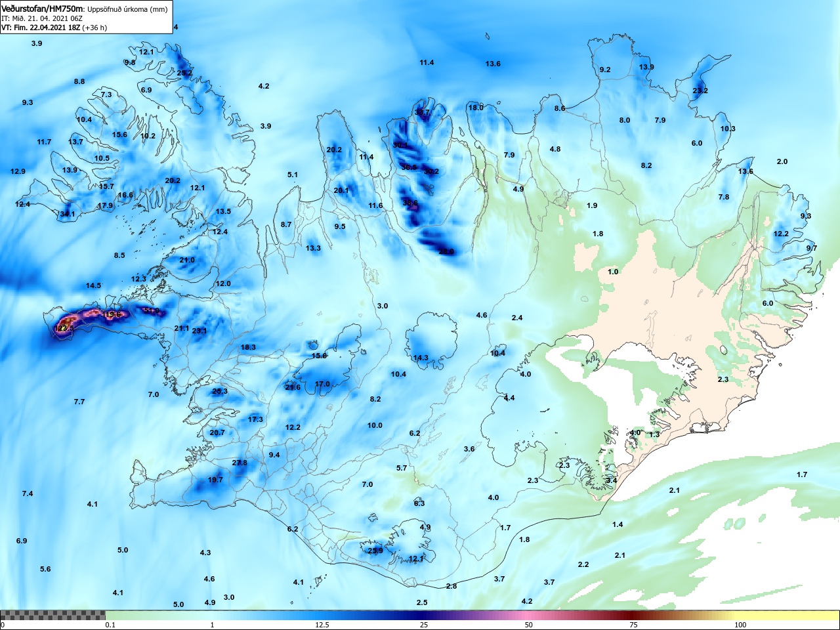Click the '5.6' precipitation value
Screen dimensions: 840x630
pyautogui.click(x=45, y=569)
